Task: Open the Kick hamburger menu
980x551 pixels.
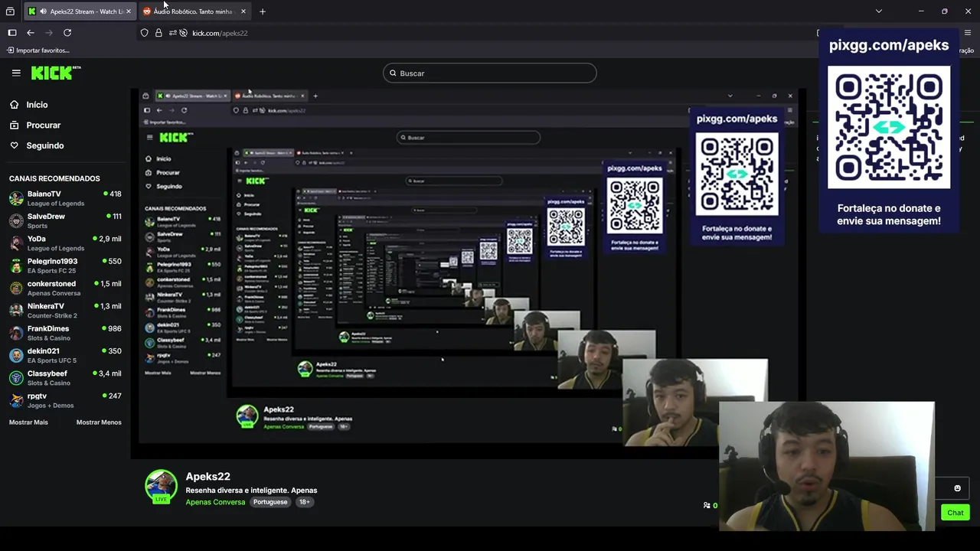Action: (x=16, y=73)
